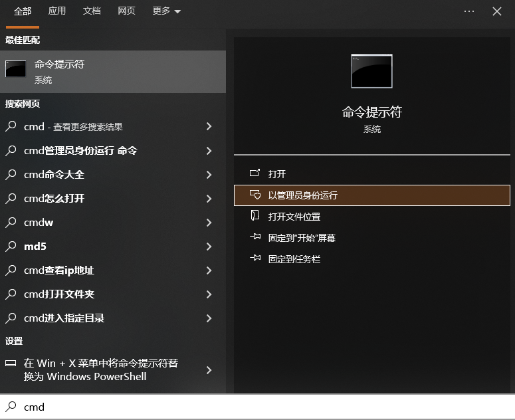Click the settings icon beside Win + X entry

(11, 364)
